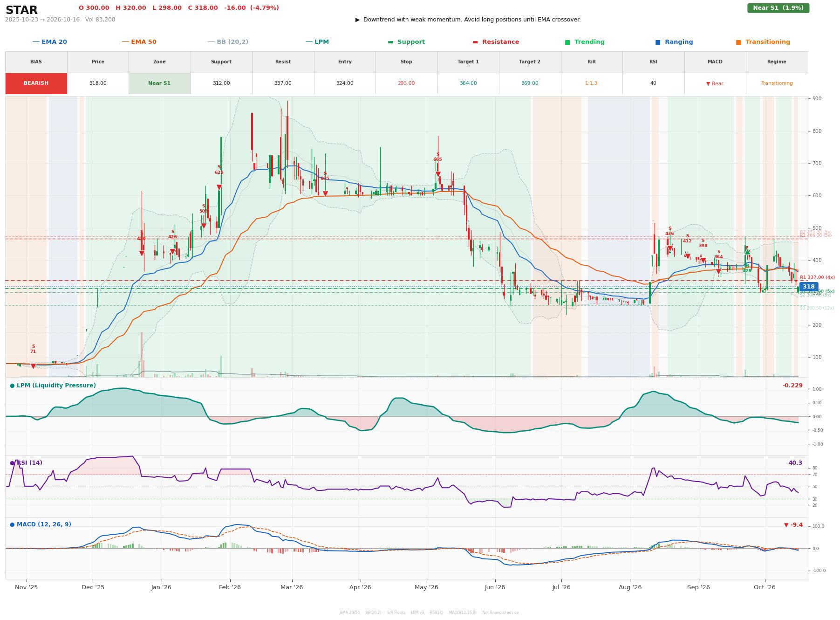Click the S 625 sell signal triangle
This screenshot has height=620, width=840.
click(x=219, y=187)
